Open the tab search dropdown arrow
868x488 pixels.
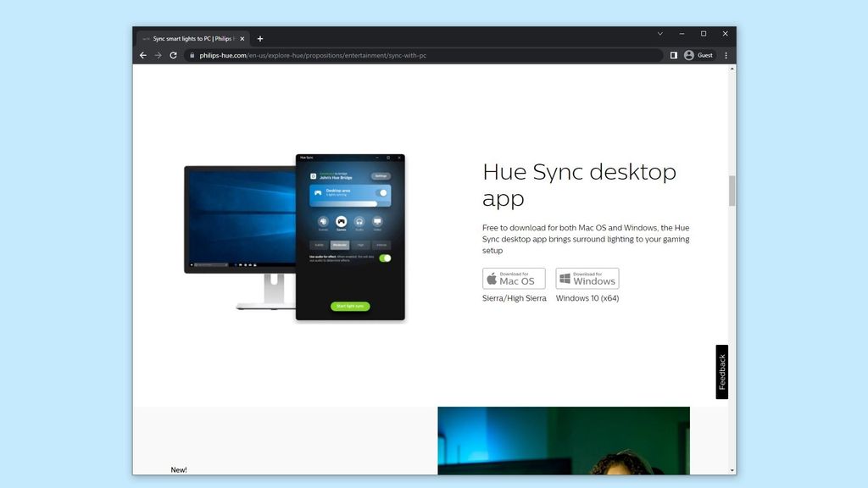point(660,34)
